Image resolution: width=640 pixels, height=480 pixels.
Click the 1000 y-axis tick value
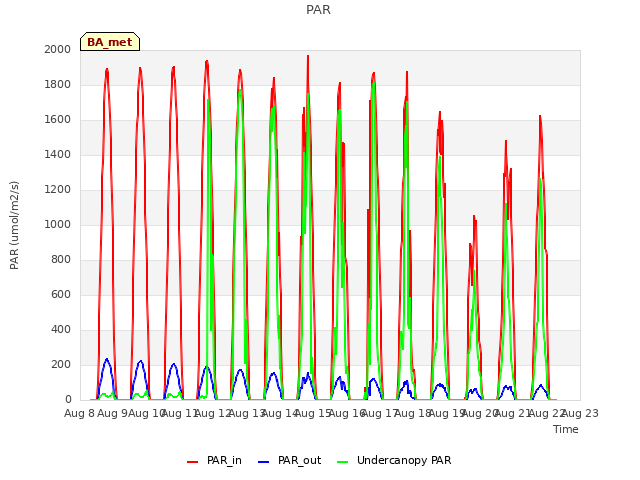58,224
